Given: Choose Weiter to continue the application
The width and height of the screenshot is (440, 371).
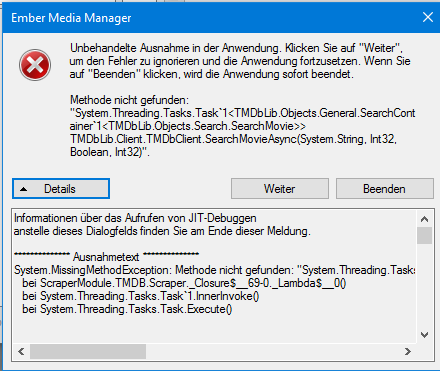Looking at the screenshot, I should click(x=280, y=189).
